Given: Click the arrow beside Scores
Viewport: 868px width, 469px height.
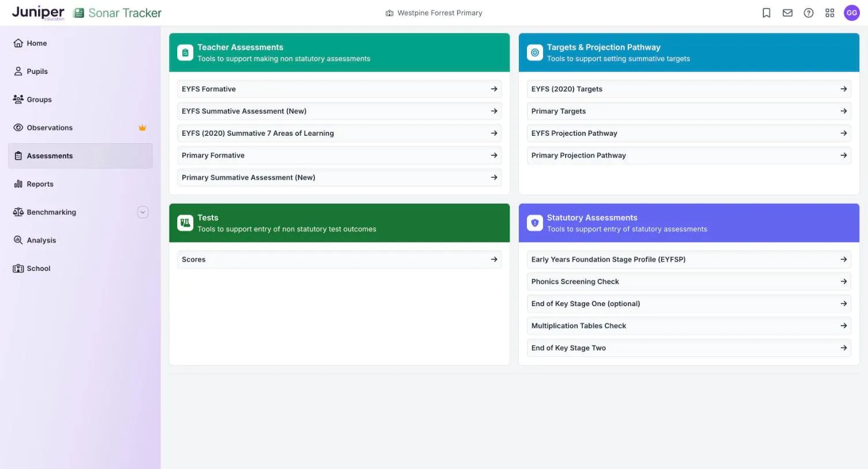Looking at the screenshot, I should tap(494, 259).
